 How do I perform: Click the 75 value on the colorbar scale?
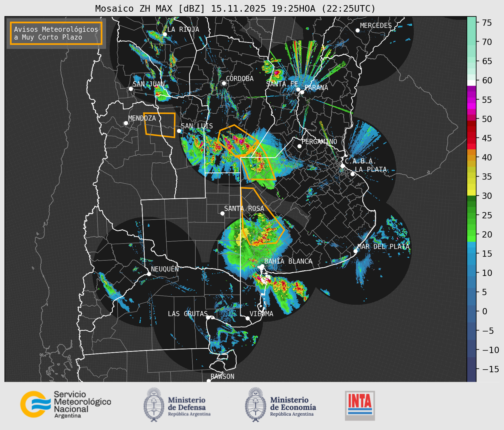tap(486, 23)
